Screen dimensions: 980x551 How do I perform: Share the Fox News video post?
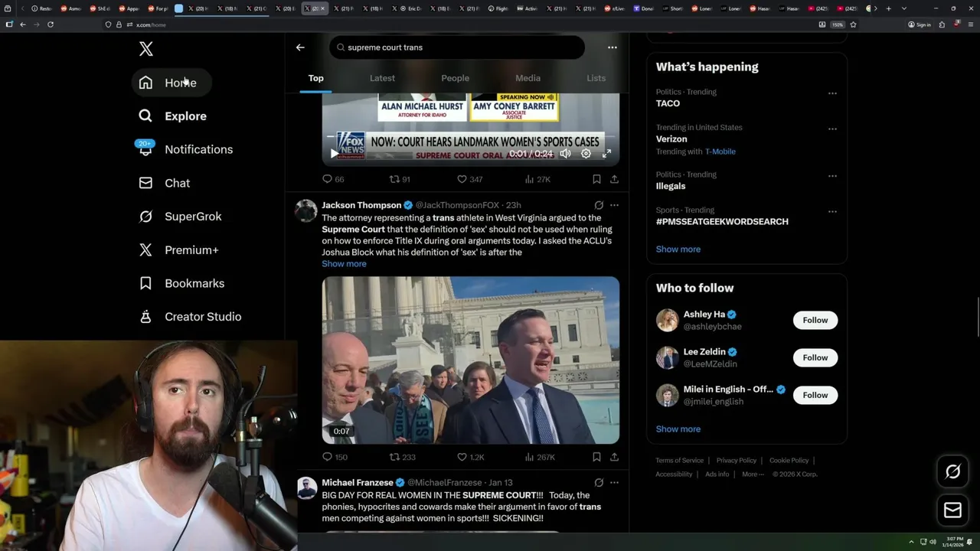coord(614,179)
